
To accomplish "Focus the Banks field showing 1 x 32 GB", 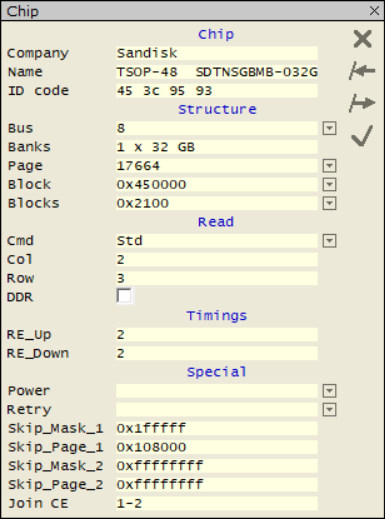I will click(217, 147).
